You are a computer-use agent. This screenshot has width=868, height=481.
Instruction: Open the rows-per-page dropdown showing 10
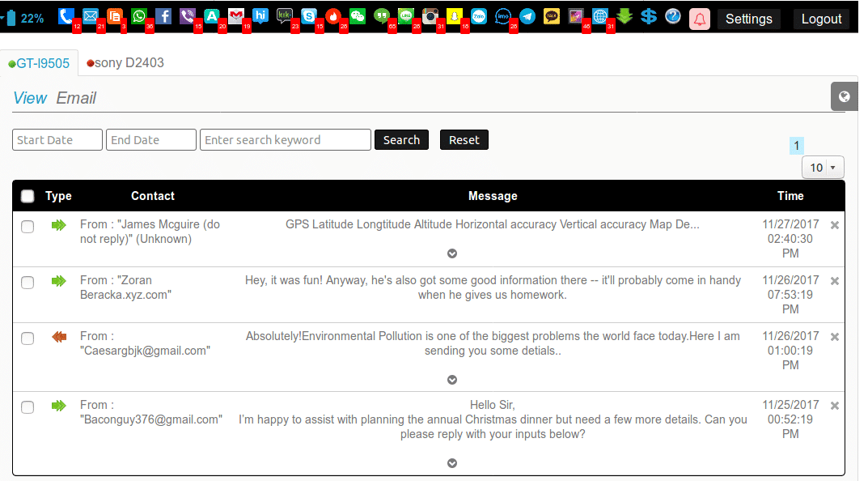[x=823, y=168]
